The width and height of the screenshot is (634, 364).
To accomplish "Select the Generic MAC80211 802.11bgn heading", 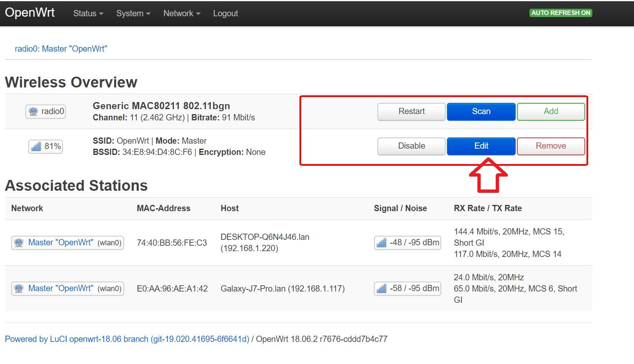I will point(161,106).
